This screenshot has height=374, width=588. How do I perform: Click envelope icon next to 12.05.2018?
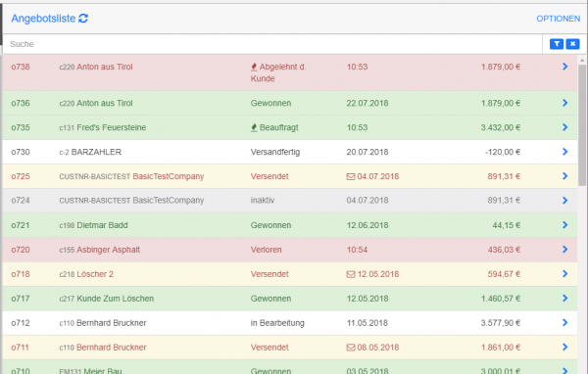click(351, 274)
